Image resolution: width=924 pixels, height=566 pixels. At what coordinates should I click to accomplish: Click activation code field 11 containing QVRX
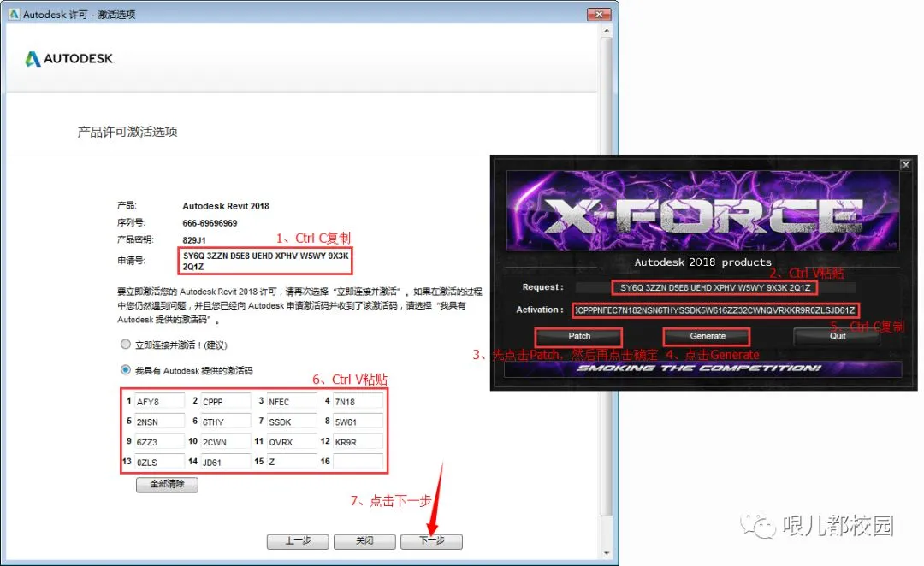tap(292, 442)
